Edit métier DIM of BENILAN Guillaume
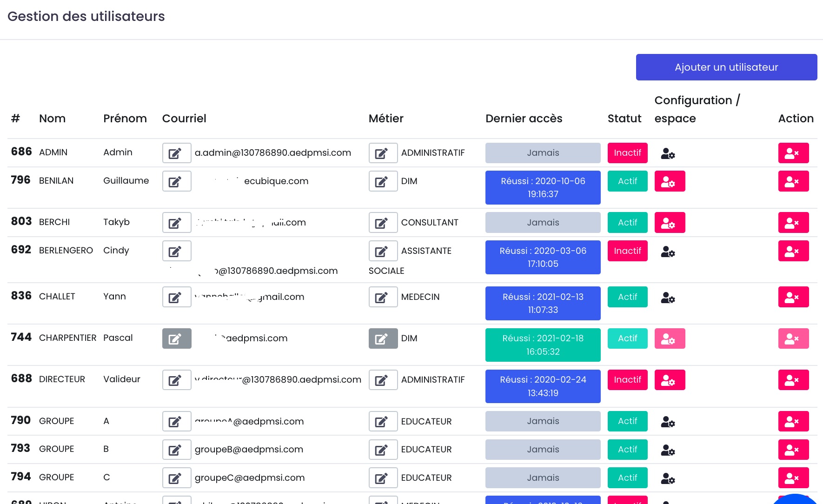Screen dimensions: 823x504 (383, 181)
